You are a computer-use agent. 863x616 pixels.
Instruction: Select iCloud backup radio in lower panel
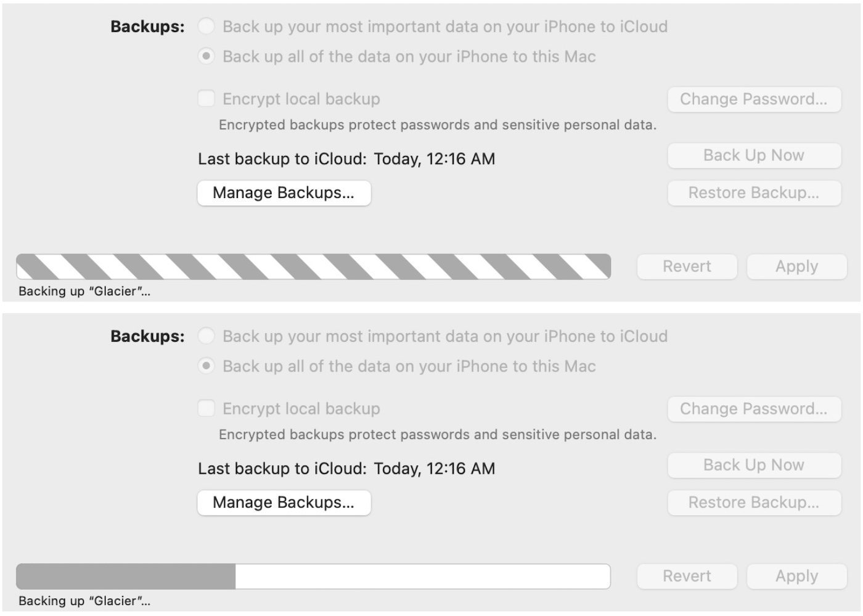[207, 336]
